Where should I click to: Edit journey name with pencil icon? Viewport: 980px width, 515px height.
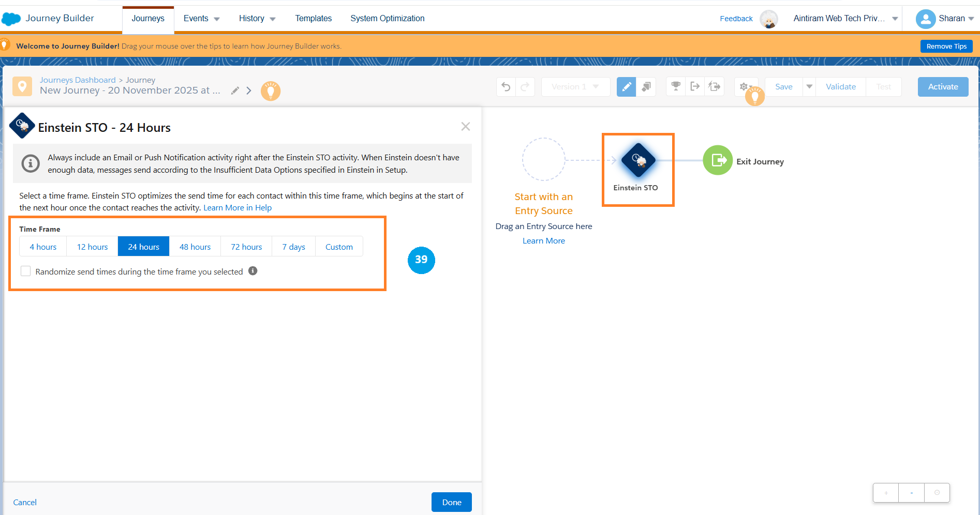[235, 90]
